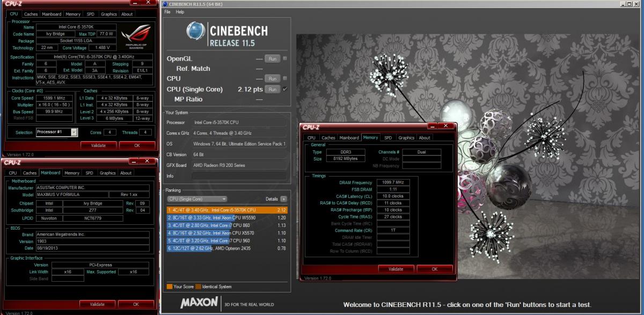Click the 2.12 pts single core score
Image resolution: width=644 pixels, height=315 pixels.
point(250,89)
